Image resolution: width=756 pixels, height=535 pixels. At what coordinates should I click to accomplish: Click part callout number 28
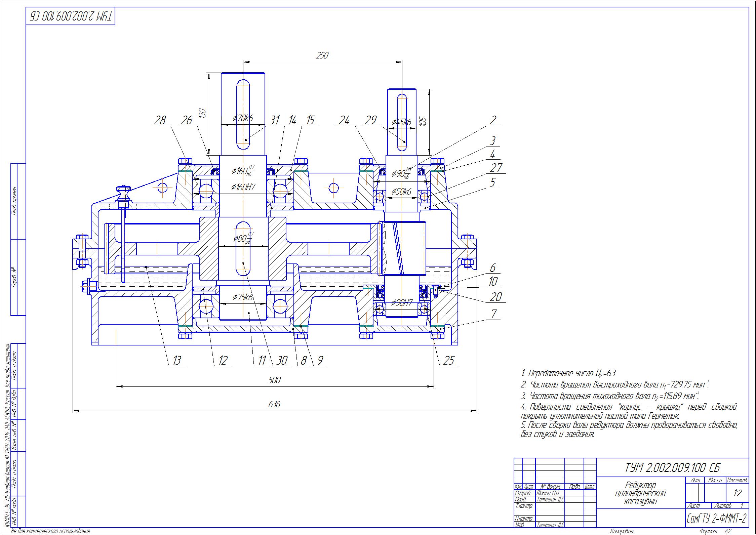(x=160, y=120)
